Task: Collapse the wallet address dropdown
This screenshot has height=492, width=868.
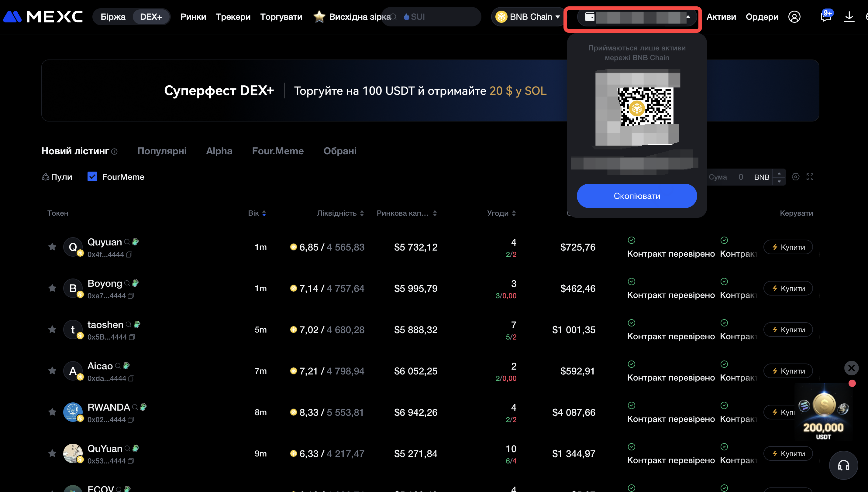Action: pyautogui.click(x=688, y=17)
